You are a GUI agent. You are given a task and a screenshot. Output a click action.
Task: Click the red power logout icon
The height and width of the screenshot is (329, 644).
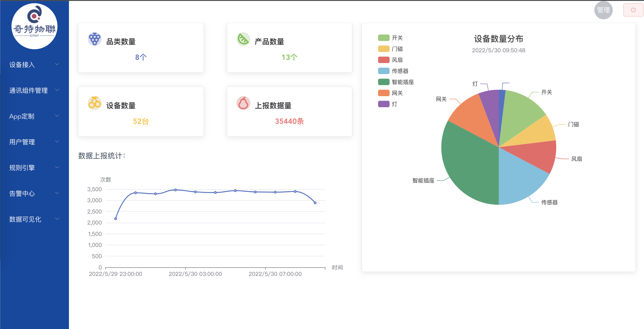pyautogui.click(x=633, y=10)
